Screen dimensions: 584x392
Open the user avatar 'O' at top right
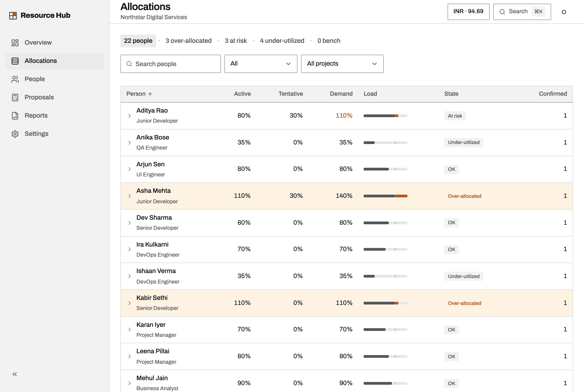click(x=564, y=12)
